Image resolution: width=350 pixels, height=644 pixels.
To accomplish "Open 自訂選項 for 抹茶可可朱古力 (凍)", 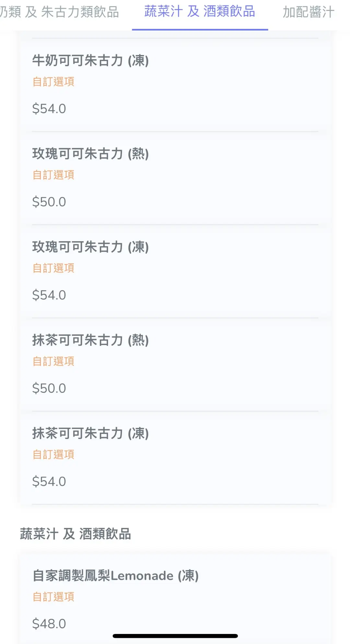I will click(x=53, y=455).
